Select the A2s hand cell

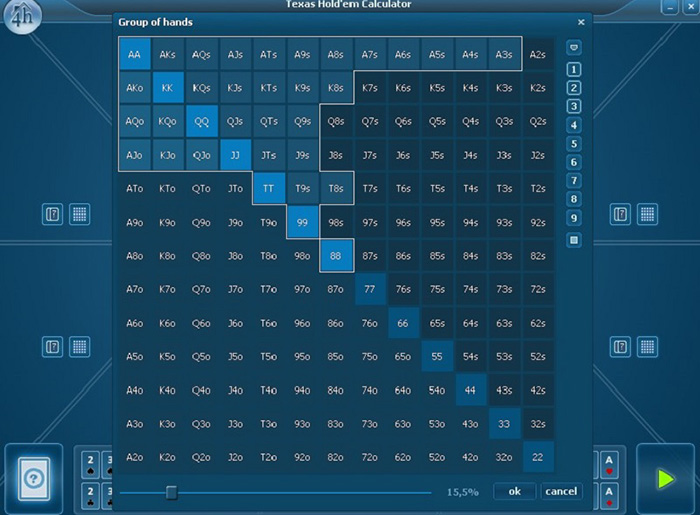coord(538,54)
